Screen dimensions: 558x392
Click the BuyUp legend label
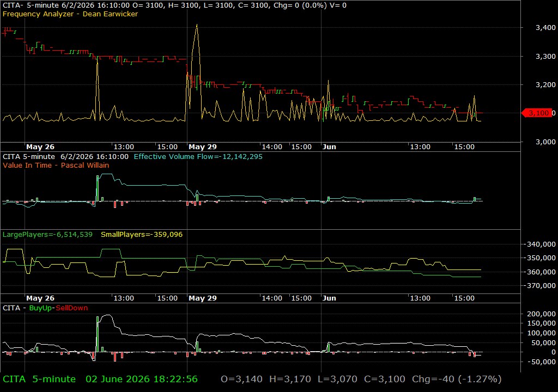40,308
